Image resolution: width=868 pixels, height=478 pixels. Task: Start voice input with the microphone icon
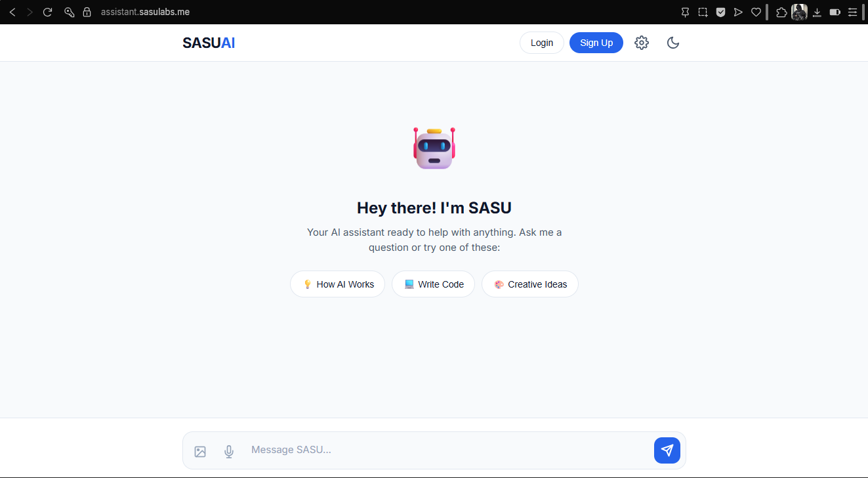(x=229, y=451)
